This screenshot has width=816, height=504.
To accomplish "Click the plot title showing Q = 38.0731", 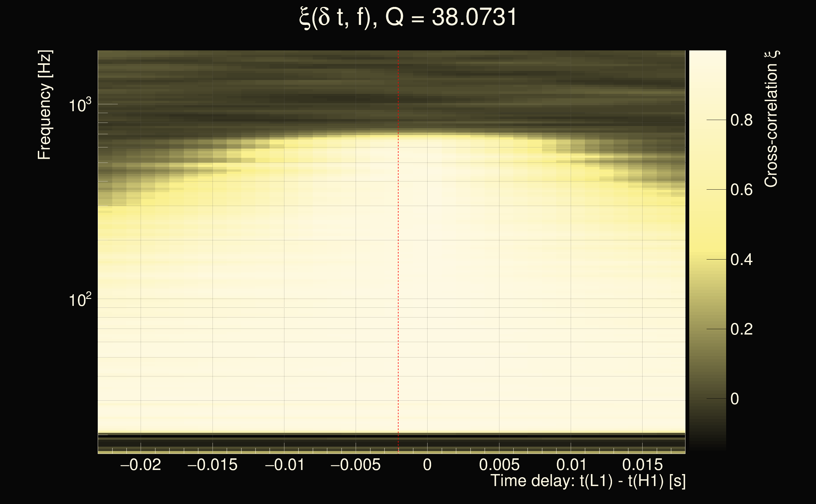I will click(x=408, y=17).
